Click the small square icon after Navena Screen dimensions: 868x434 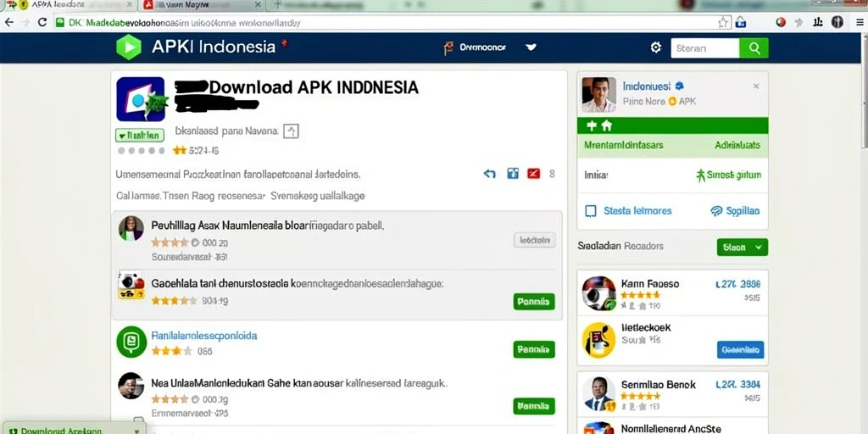[x=292, y=131]
